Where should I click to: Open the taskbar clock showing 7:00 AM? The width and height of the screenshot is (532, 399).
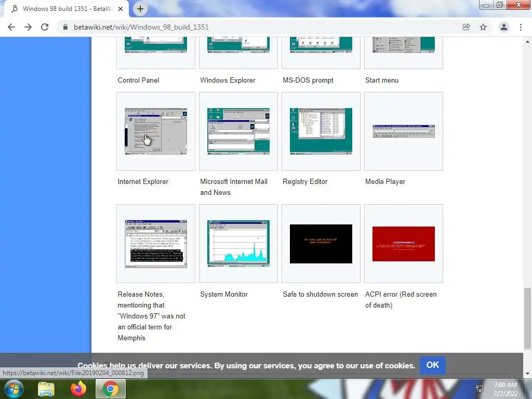[505, 389]
